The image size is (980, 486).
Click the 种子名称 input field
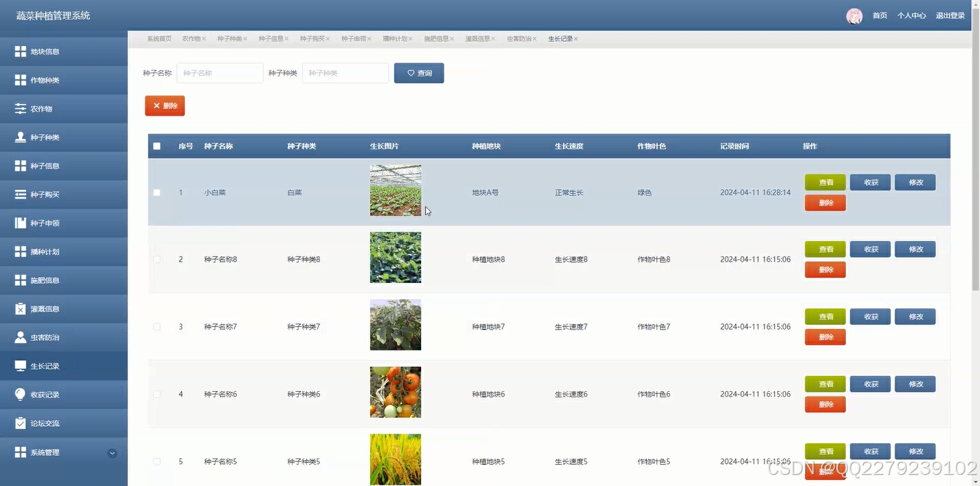tap(220, 72)
